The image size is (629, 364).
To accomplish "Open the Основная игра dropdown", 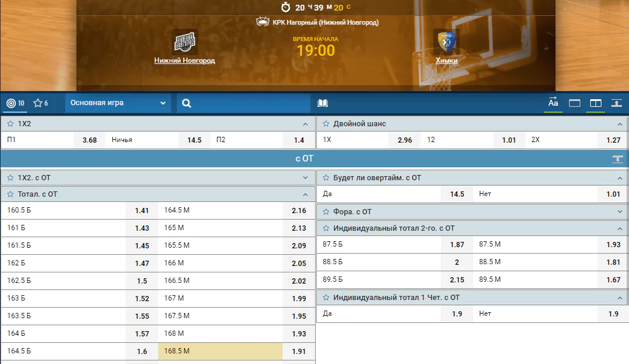I will 118,103.
